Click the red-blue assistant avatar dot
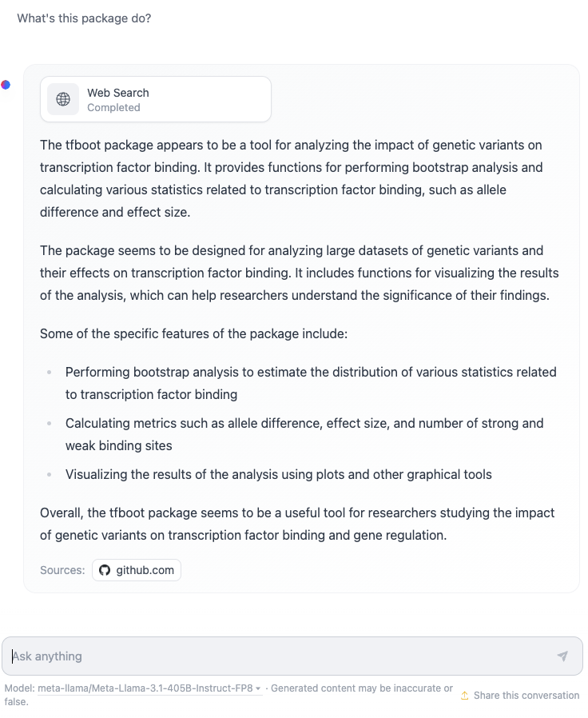The width and height of the screenshot is (588, 718). [6, 85]
